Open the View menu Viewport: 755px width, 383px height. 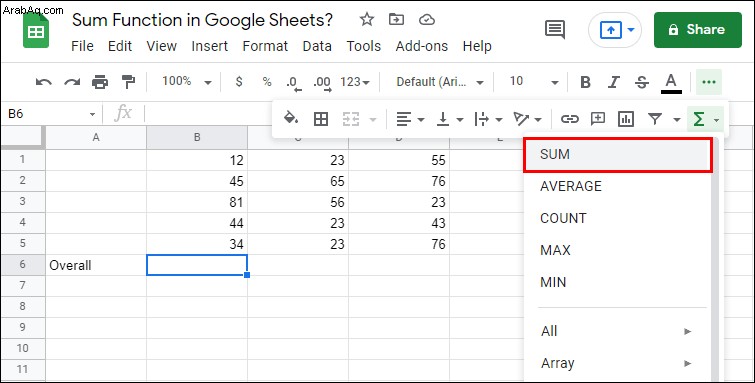[x=161, y=46]
